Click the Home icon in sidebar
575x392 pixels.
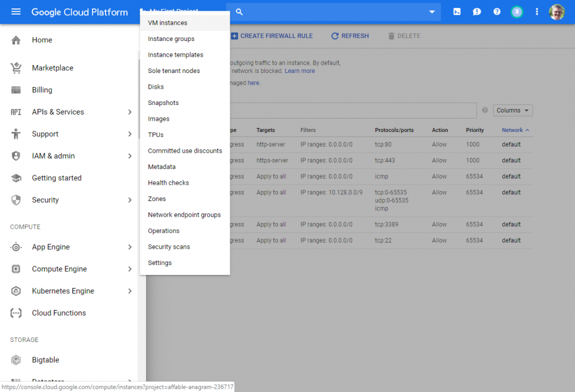pyautogui.click(x=16, y=40)
